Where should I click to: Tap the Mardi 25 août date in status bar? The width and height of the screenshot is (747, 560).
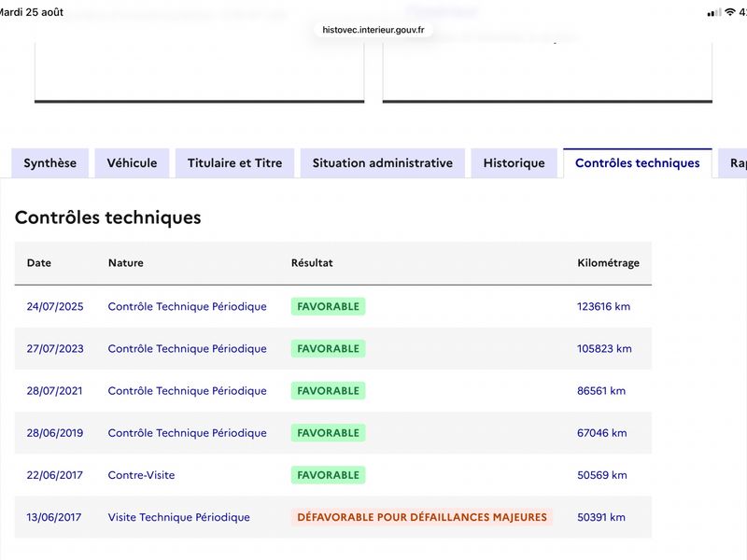tap(31, 12)
